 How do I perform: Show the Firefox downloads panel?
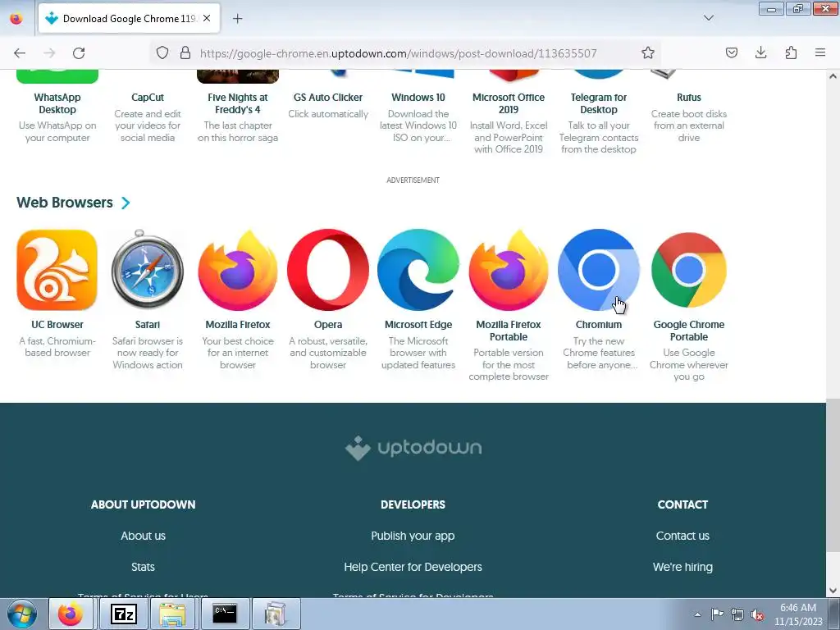(x=760, y=52)
